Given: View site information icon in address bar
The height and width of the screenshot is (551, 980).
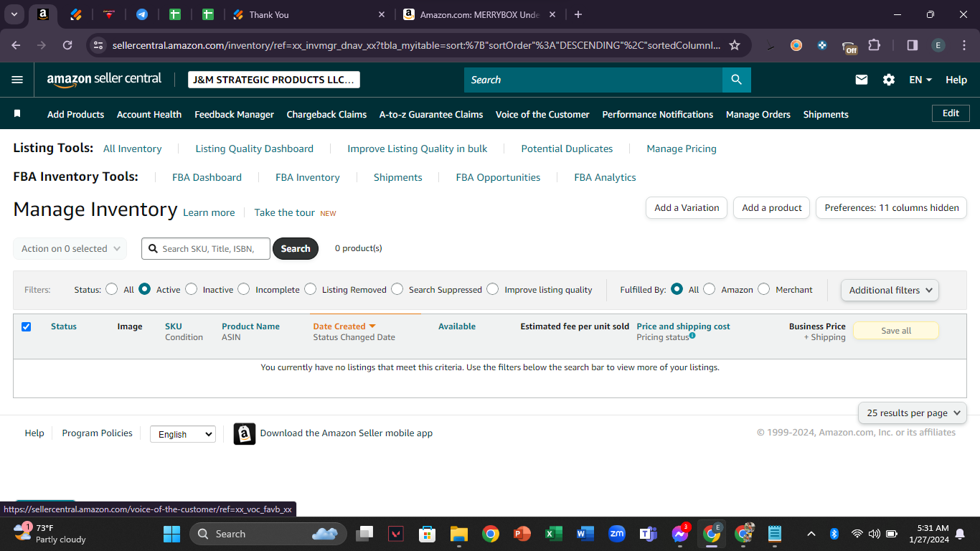Looking at the screenshot, I should 99,45.
